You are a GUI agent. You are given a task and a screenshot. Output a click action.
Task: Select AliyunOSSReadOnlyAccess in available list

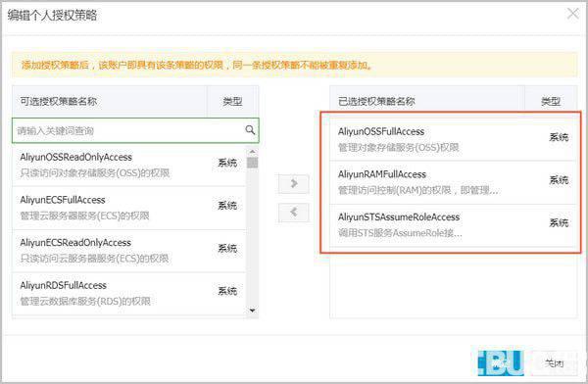pyautogui.click(x=129, y=165)
